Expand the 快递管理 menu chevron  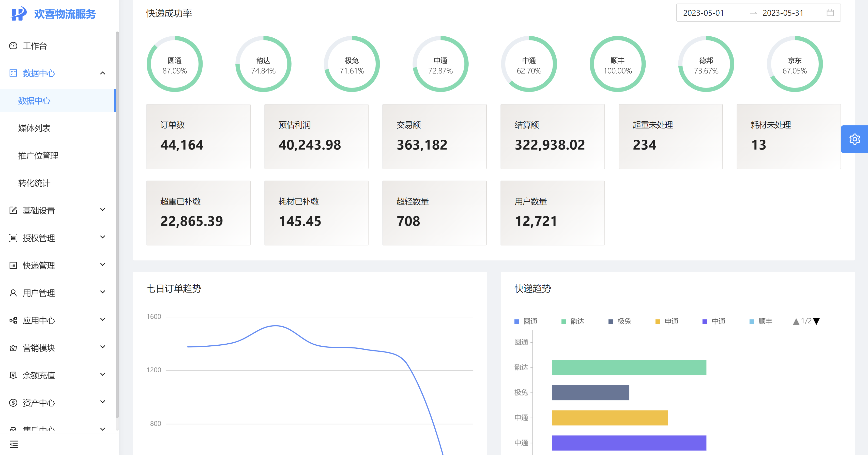(x=103, y=265)
